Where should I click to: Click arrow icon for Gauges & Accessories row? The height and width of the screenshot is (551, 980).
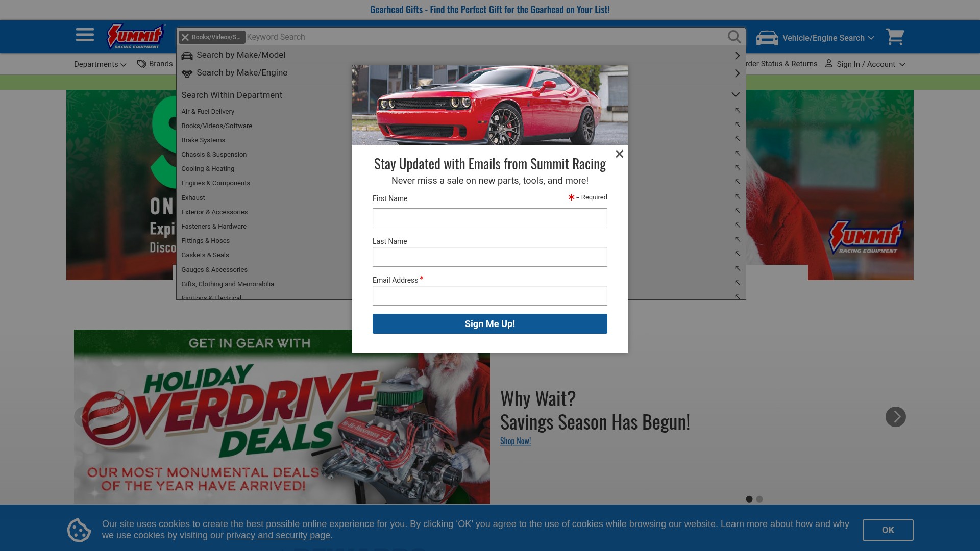[738, 268]
